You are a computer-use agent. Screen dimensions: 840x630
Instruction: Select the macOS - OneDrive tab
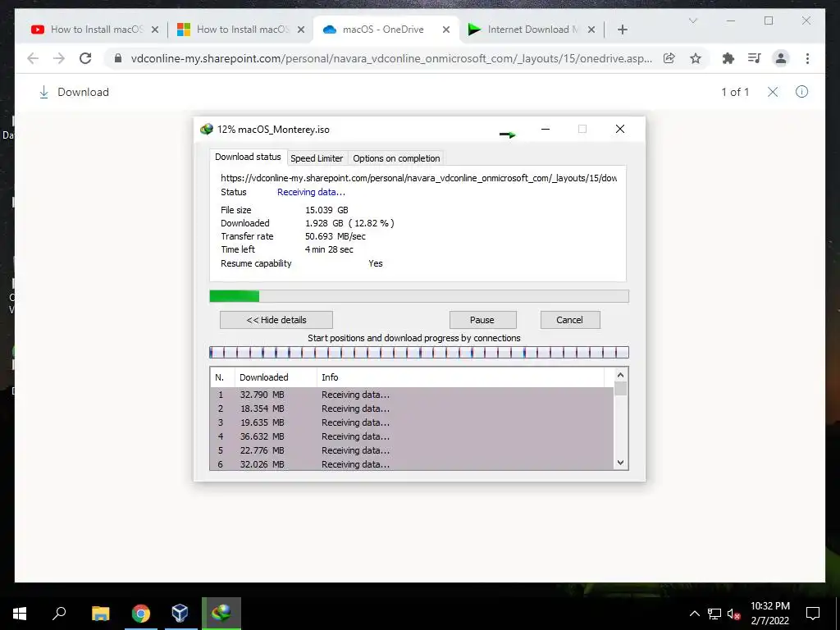pos(386,30)
